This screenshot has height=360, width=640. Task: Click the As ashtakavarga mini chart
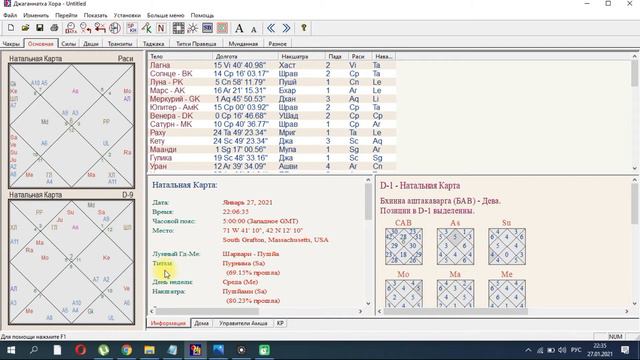pos(455,247)
